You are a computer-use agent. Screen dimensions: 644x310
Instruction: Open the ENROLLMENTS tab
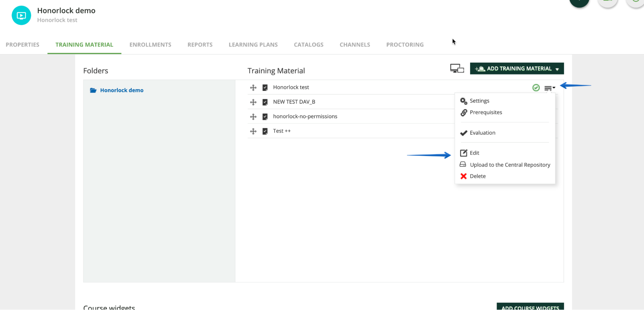tap(150, 44)
